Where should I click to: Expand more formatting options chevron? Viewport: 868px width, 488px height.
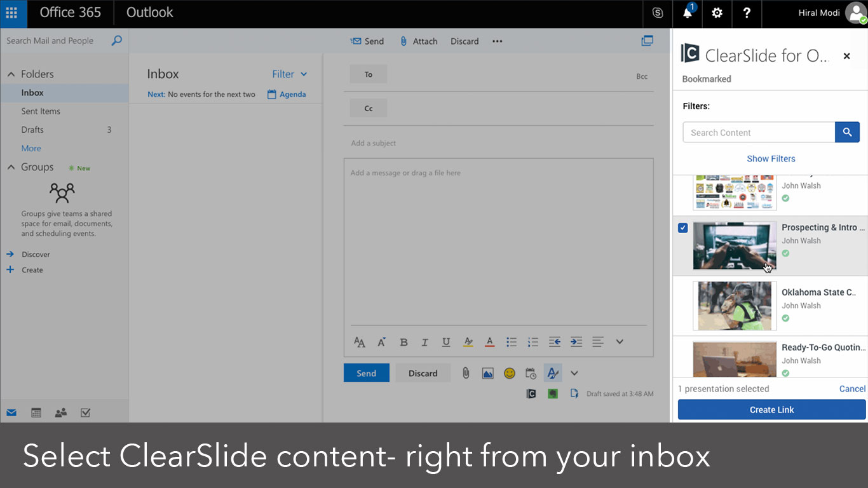(620, 342)
